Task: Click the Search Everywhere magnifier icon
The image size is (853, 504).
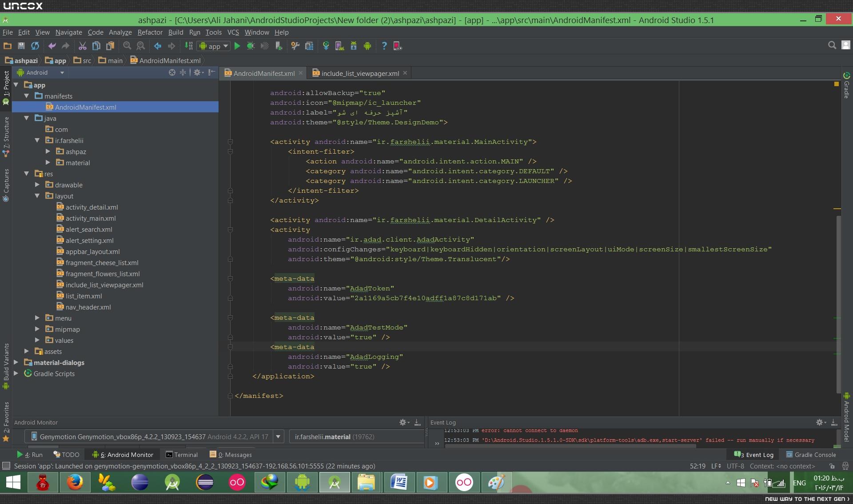Action: [x=832, y=45]
